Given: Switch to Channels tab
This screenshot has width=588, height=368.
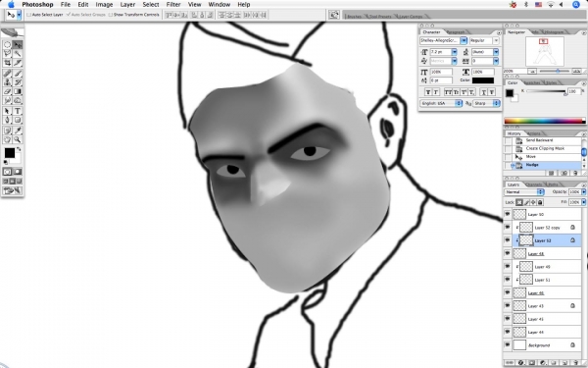Looking at the screenshot, I should tap(534, 184).
